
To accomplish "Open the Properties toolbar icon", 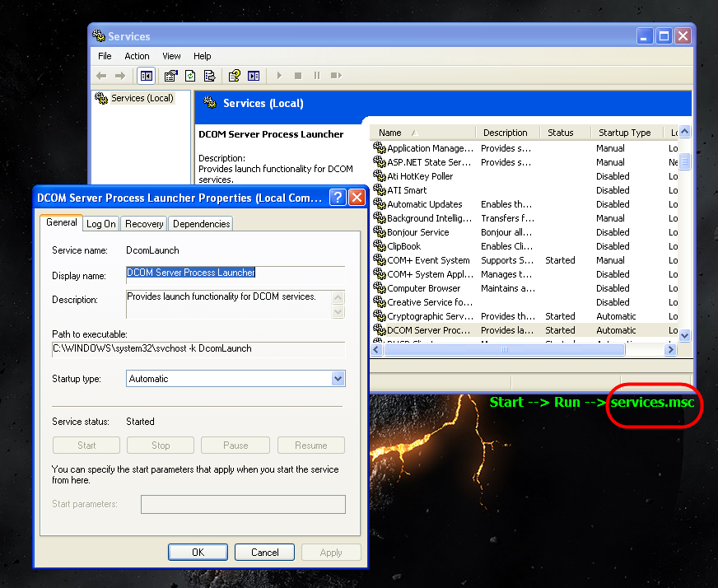I will pyautogui.click(x=170, y=76).
